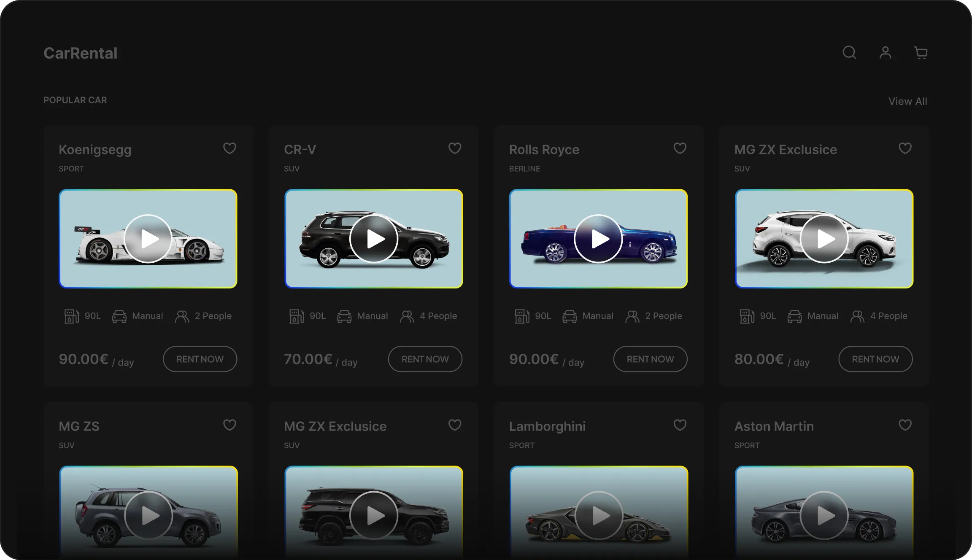This screenshot has width=972, height=560.
Task: Play the CR-V video
Action: (374, 239)
